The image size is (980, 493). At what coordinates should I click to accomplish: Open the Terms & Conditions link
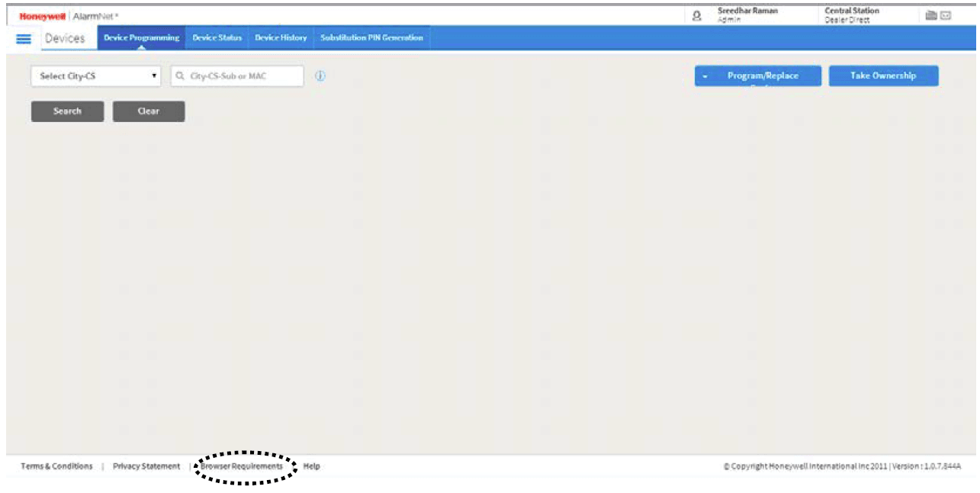pyautogui.click(x=56, y=466)
